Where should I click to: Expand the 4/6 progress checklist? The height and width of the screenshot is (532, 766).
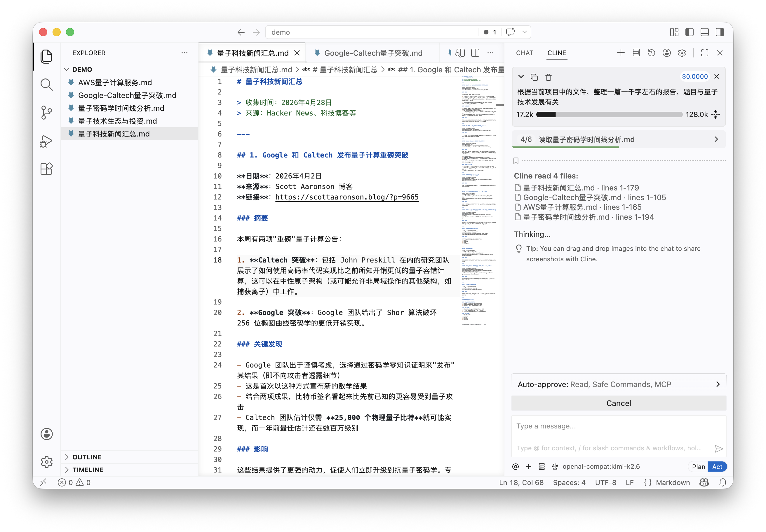pyautogui.click(x=619, y=139)
